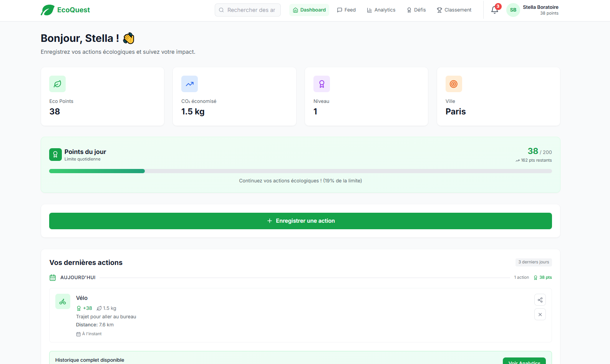The image size is (610, 364).
Task: Click the Ville target icon
Action: click(x=454, y=84)
